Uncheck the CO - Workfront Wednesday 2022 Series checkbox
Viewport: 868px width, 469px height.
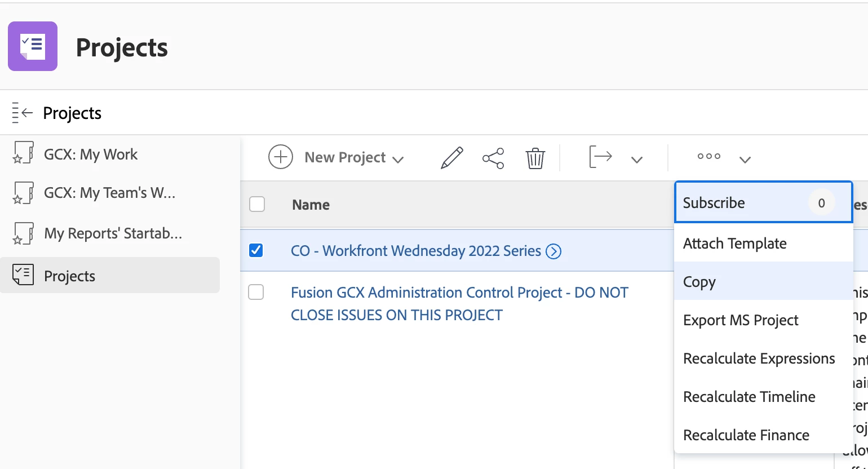[x=256, y=250]
